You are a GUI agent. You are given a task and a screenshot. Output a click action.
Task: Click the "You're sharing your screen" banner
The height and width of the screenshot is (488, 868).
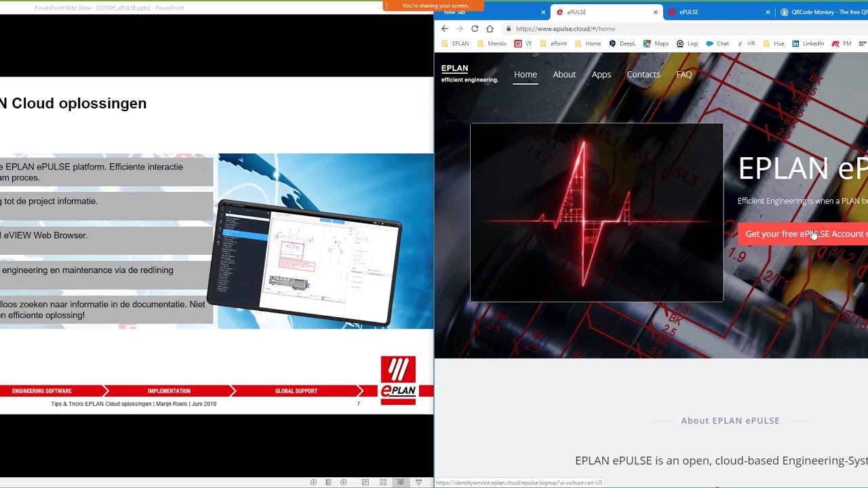pyautogui.click(x=433, y=5)
